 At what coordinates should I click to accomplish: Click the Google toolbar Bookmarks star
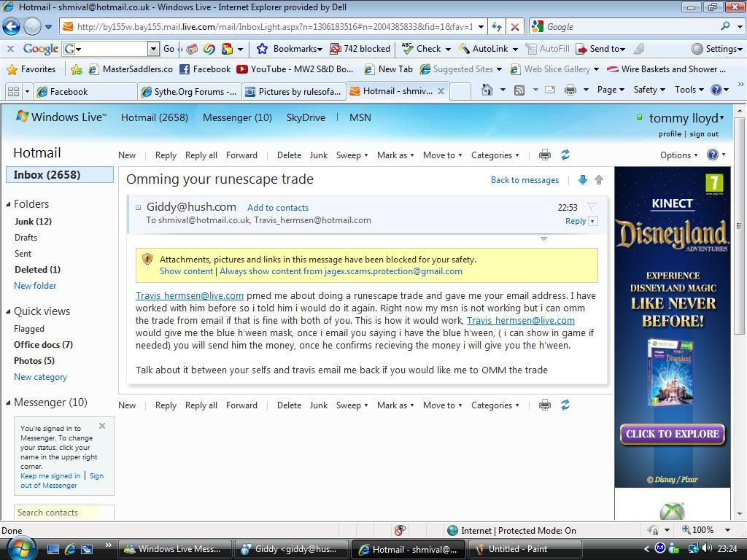point(262,49)
